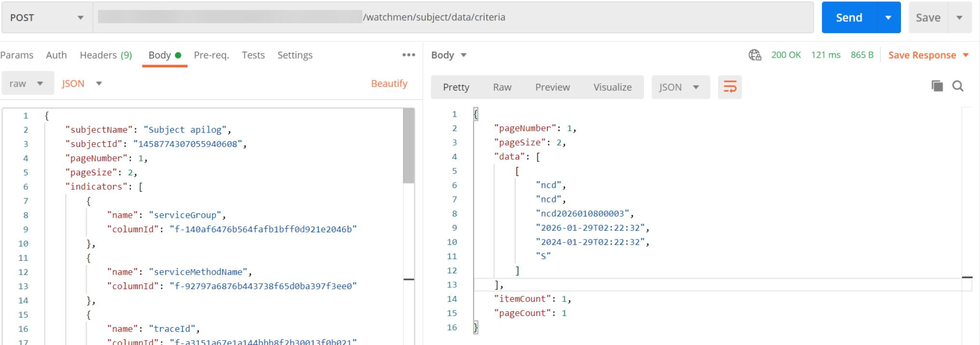This screenshot has height=345, width=980.
Task: Click the request URL input field
Action: pos(453,17)
